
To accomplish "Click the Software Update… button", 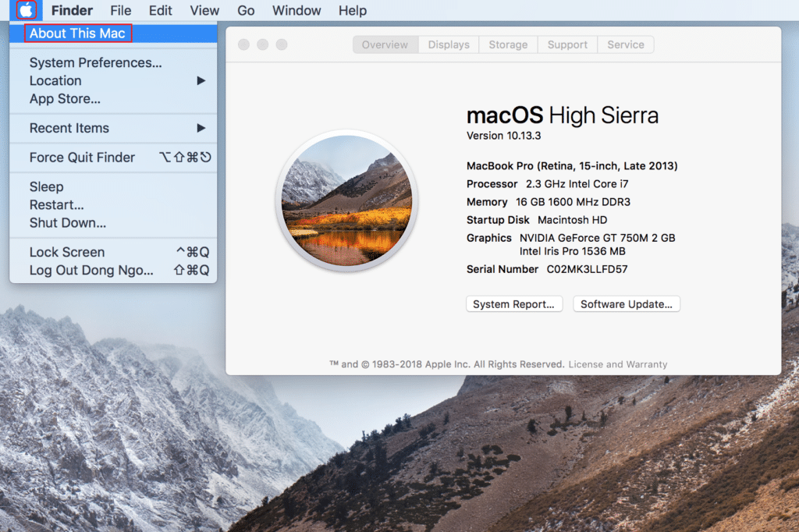I will coord(627,304).
